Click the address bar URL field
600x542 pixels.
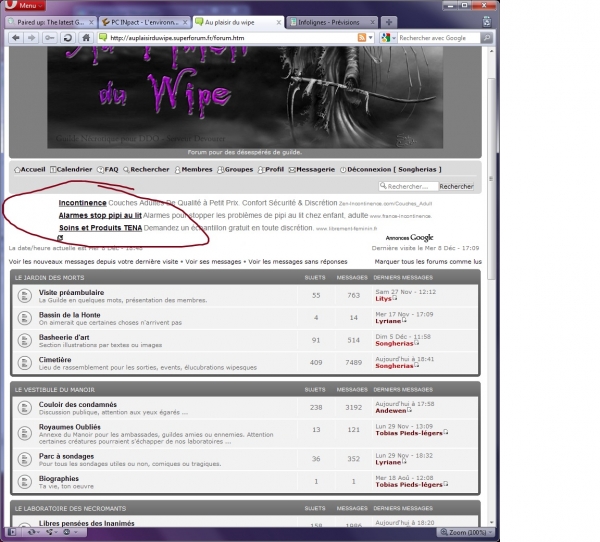(x=232, y=38)
